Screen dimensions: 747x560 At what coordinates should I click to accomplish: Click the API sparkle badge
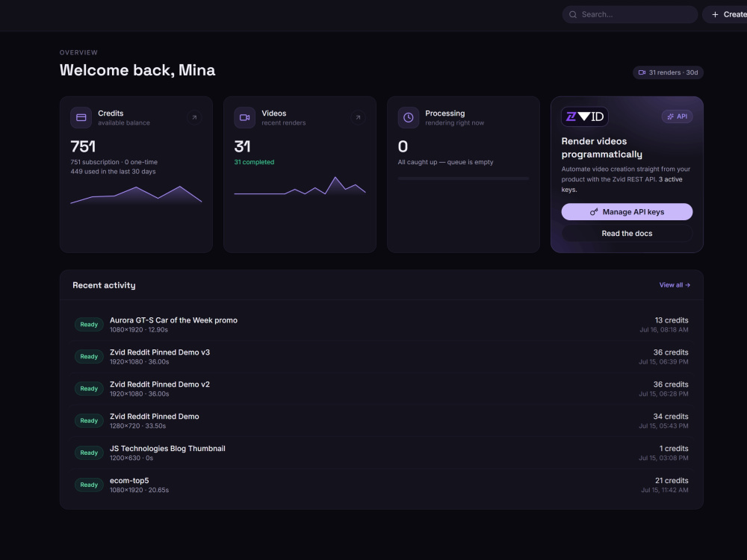click(677, 116)
